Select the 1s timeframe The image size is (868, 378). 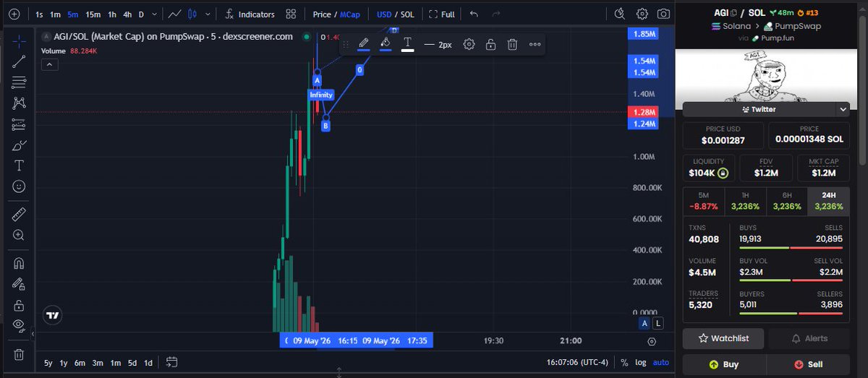pos(39,14)
